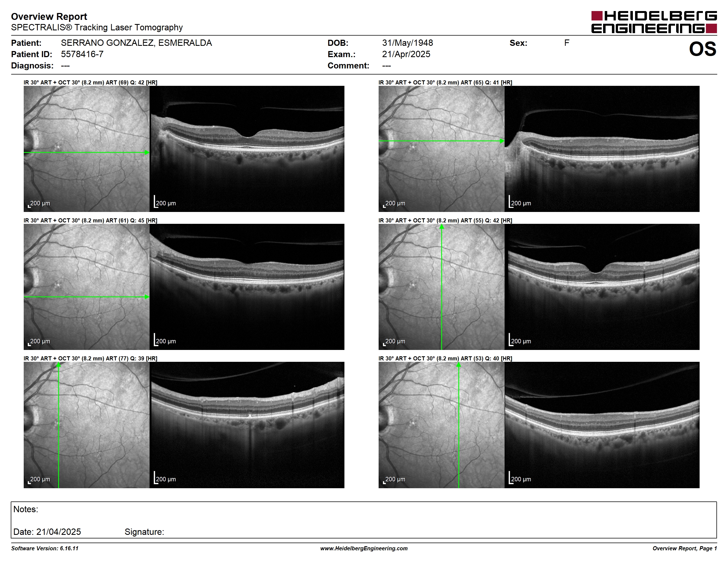Select patient name SERRANO GONZALEZ, ESMERALDA
The height and width of the screenshot is (563, 728).
pos(136,43)
